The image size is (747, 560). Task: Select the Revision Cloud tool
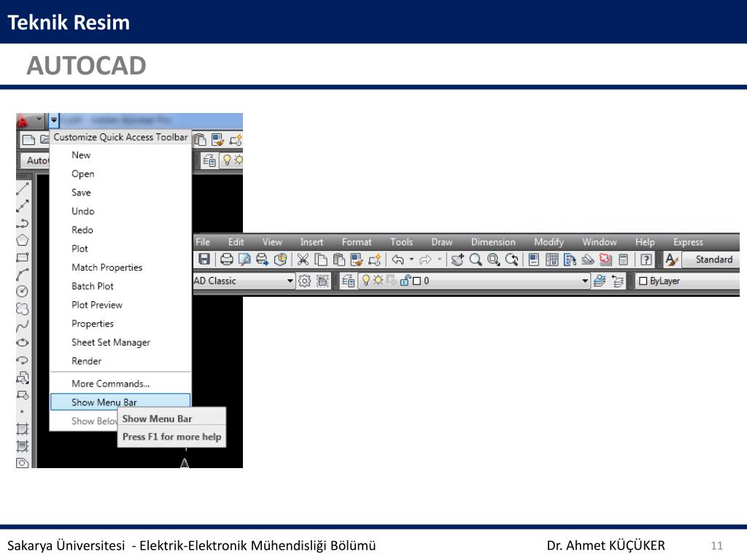[23, 308]
